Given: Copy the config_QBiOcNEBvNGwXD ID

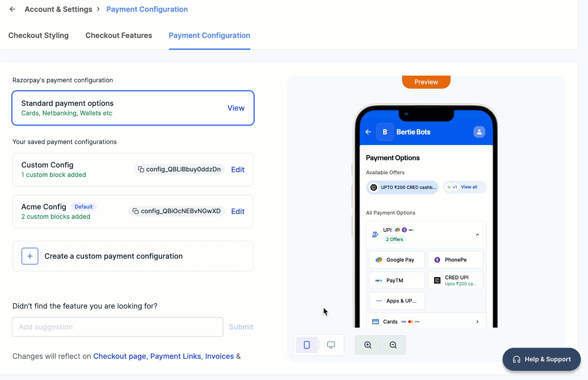Looking at the screenshot, I should pyautogui.click(x=136, y=211).
